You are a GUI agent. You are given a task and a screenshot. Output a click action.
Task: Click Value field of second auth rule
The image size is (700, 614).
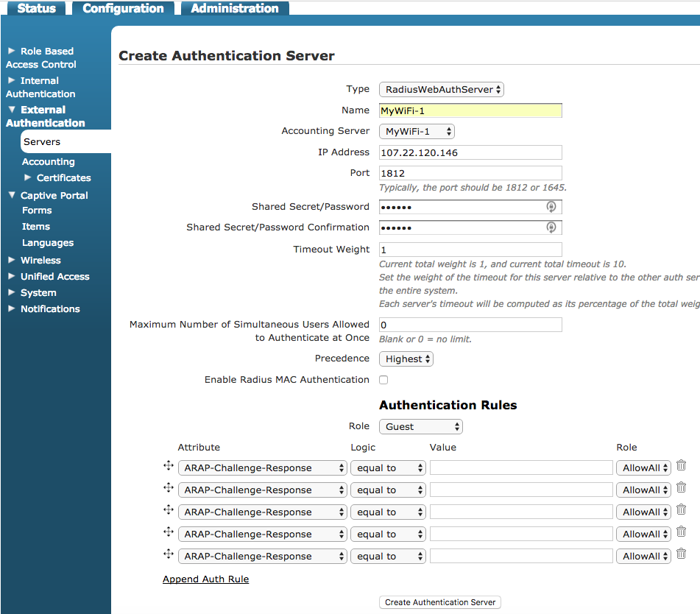click(521, 490)
